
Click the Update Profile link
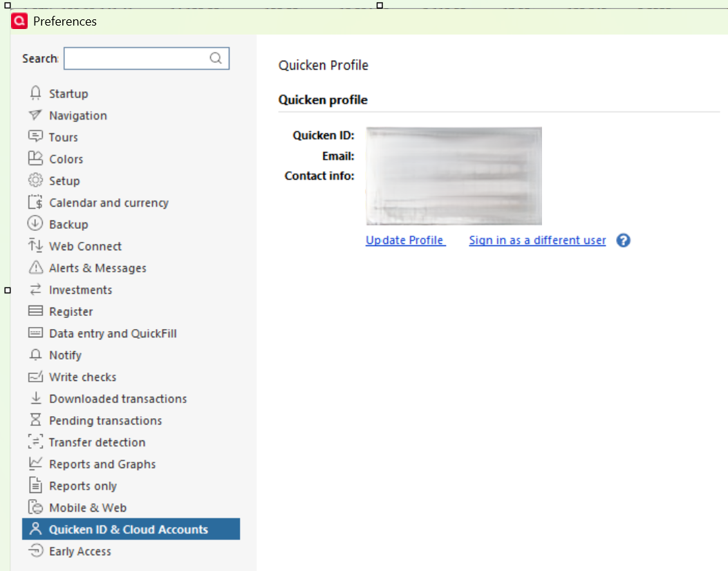(x=405, y=241)
